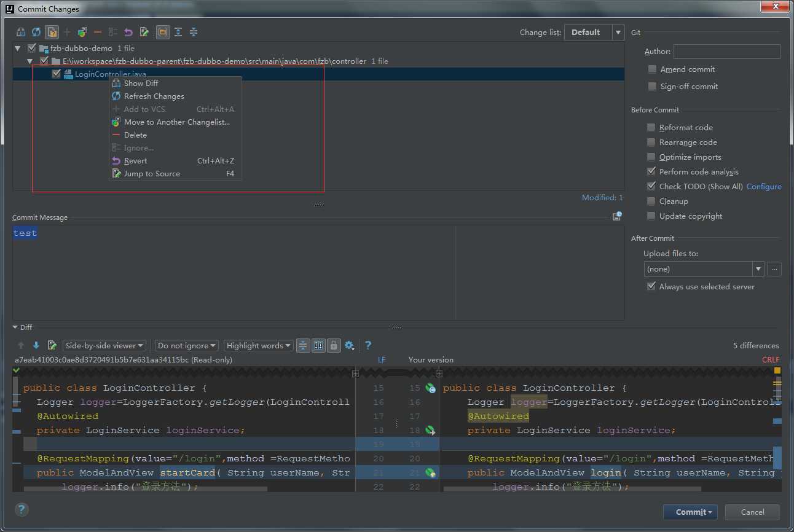This screenshot has width=794, height=532.
Task: Click the purple Revert arrow toolbar icon
Action: tap(128, 32)
